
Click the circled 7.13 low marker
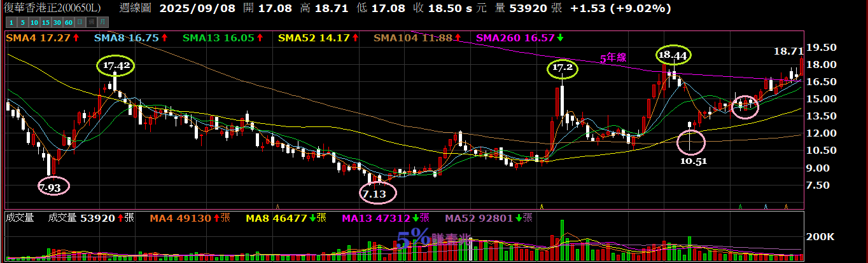pyautogui.click(x=374, y=194)
